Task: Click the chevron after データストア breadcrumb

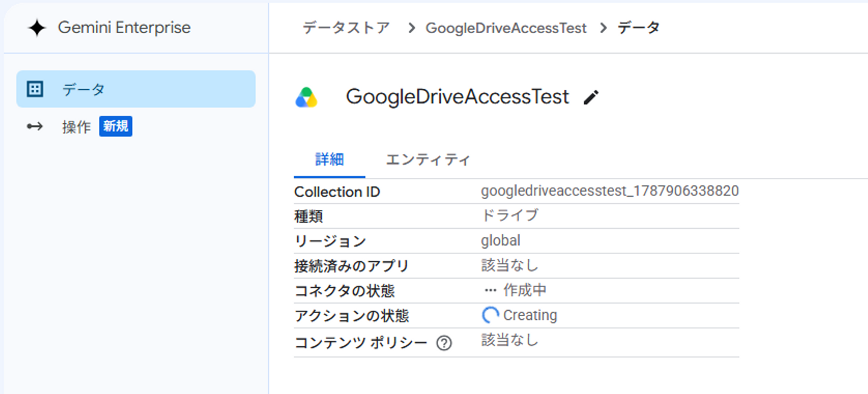Action: (x=412, y=28)
